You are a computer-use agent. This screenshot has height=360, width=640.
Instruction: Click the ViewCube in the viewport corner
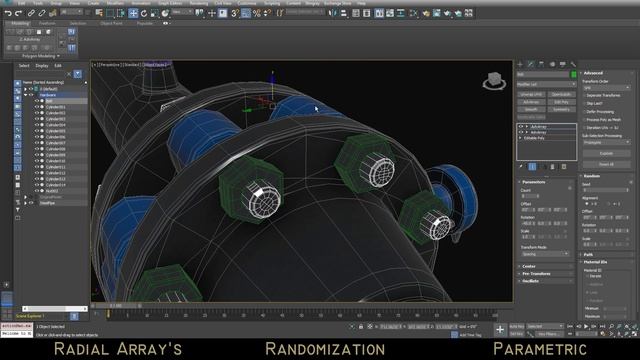click(494, 80)
